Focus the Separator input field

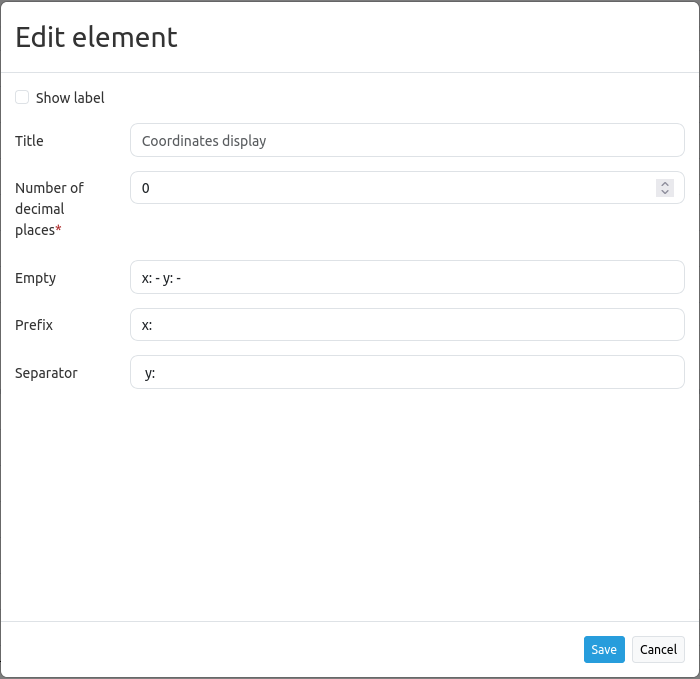(407, 373)
